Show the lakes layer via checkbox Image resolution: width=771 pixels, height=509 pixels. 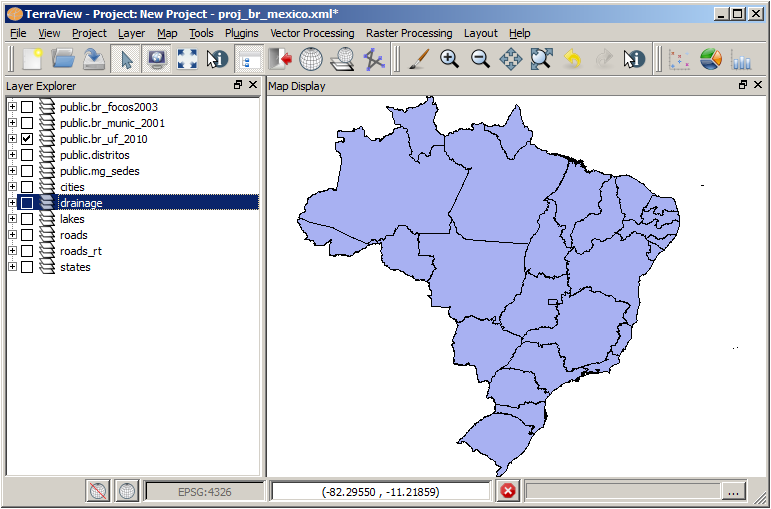[x=27, y=219]
